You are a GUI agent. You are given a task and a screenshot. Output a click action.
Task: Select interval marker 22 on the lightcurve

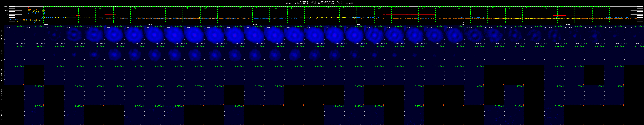click(x=423, y=8)
